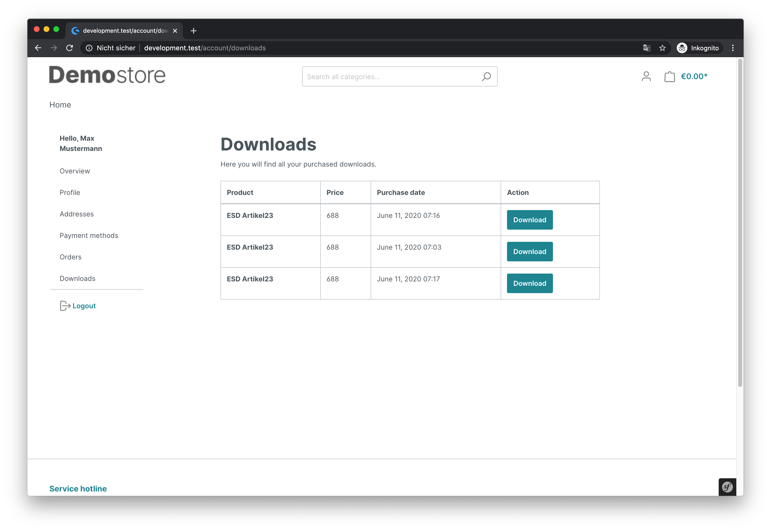Click the Downloads page heading
The image size is (771, 532).
pos(268,144)
